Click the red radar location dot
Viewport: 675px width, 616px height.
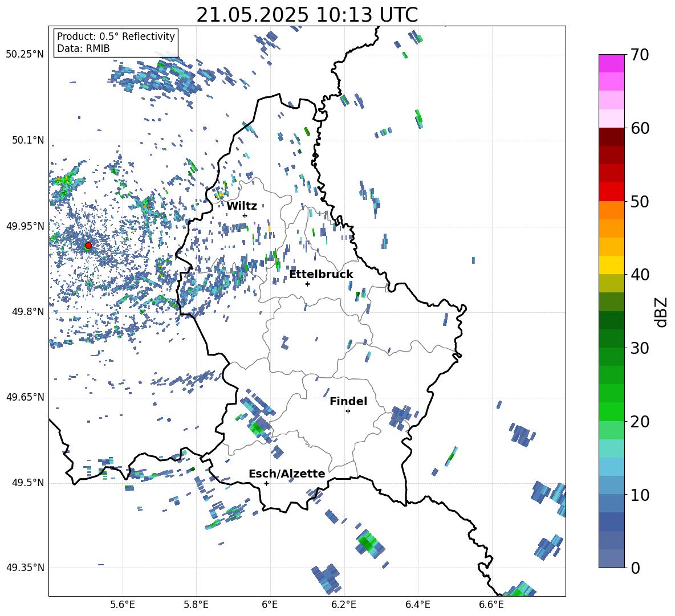88,245
